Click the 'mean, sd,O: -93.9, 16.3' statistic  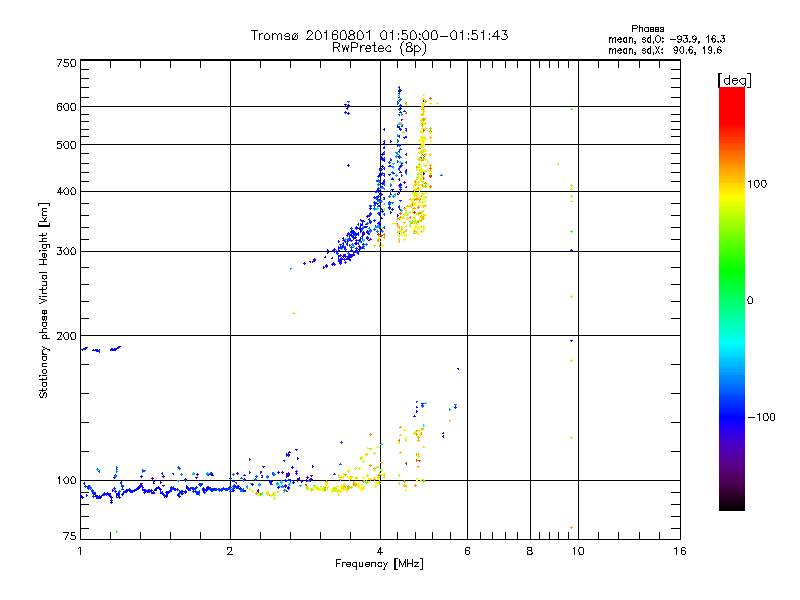(667, 39)
